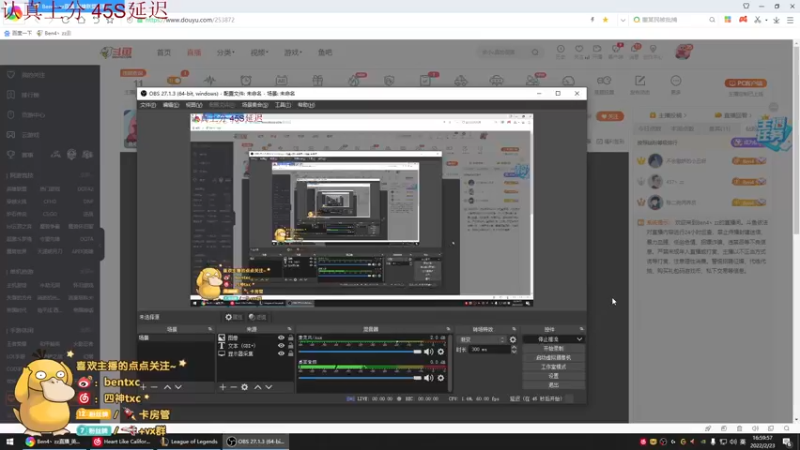Adjust desktop audio volume slider in mixer
This screenshot has width=800, height=450.
coord(360,378)
